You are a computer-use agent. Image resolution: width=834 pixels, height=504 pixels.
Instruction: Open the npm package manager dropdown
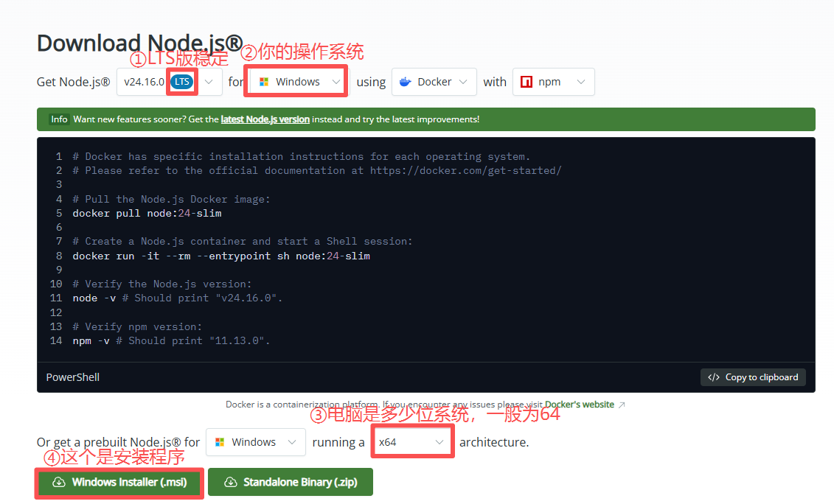[553, 82]
